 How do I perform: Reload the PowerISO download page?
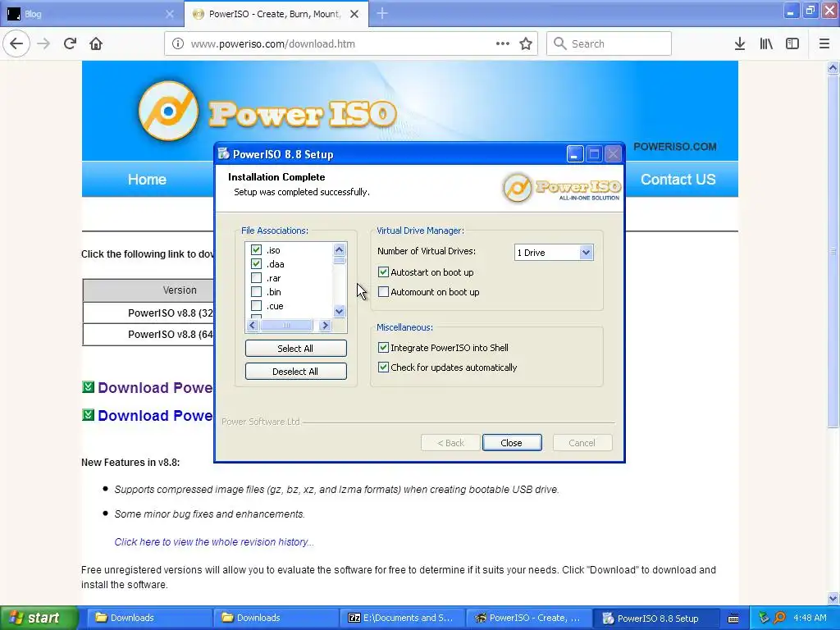70,43
